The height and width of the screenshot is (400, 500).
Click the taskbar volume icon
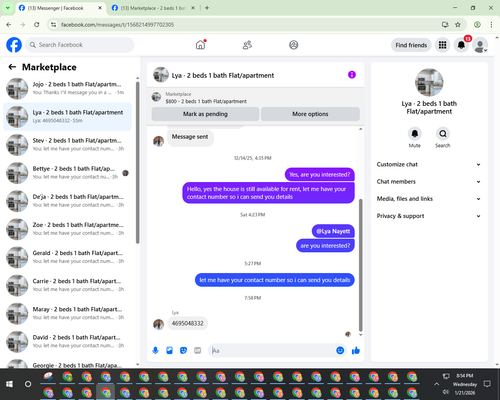click(x=446, y=392)
